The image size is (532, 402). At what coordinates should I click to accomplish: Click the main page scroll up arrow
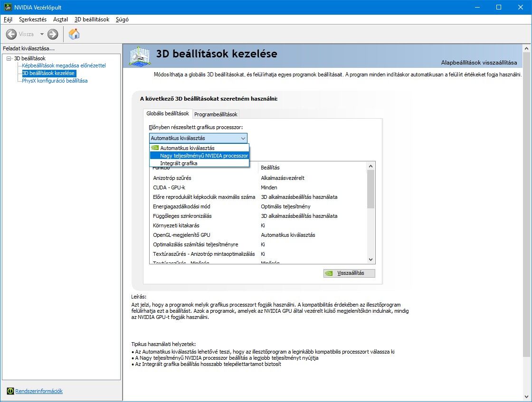coord(526,48)
